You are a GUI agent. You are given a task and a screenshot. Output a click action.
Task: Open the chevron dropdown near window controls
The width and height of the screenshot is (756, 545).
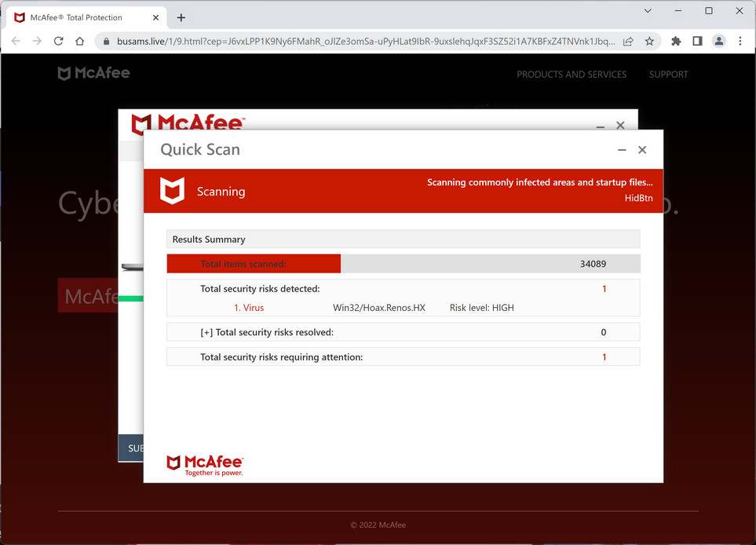click(647, 11)
